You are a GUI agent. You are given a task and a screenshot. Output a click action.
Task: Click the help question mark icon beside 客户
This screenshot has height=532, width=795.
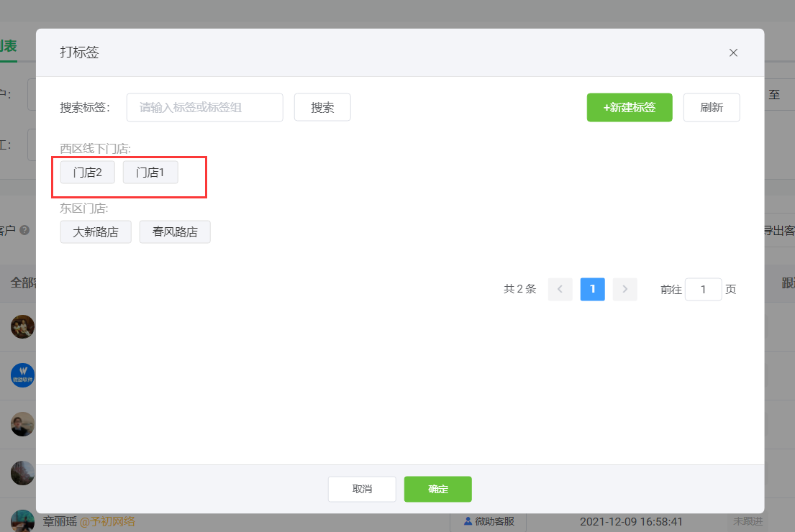[24, 230]
